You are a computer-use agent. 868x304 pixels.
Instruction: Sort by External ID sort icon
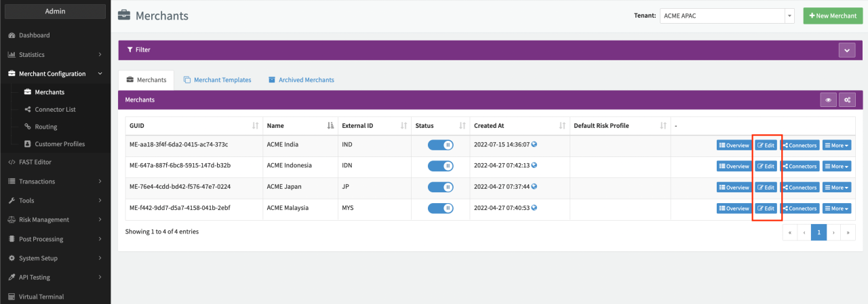(403, 126)
